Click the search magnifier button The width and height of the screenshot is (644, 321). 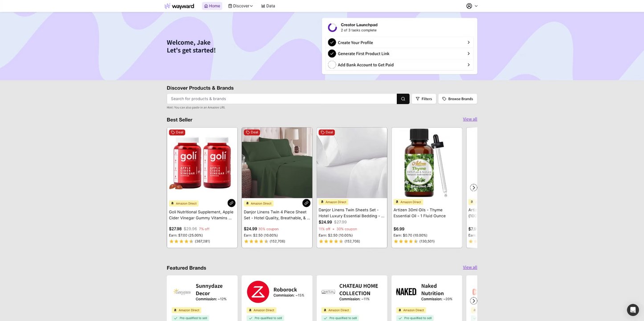[x=403, y=99]
